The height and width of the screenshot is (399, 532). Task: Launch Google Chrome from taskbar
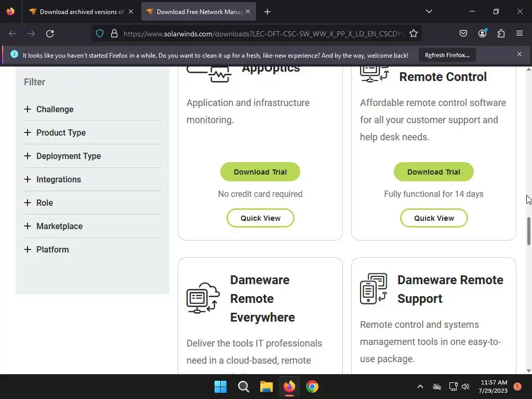(312, 387)
